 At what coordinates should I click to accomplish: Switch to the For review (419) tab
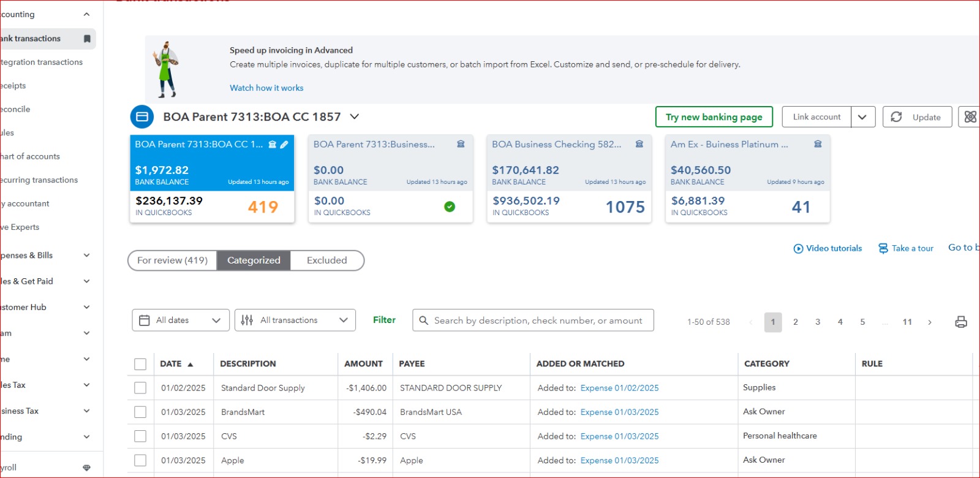coord(172,260)
